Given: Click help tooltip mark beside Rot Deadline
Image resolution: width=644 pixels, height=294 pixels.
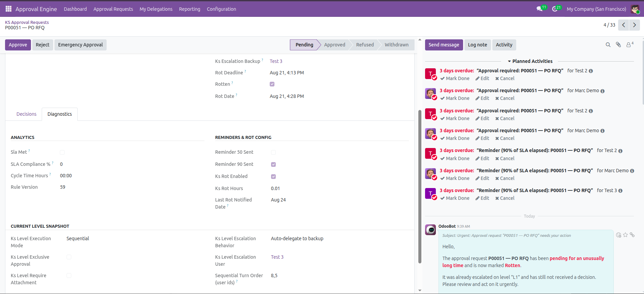Looking at the screenshot, I should point(245,71).
